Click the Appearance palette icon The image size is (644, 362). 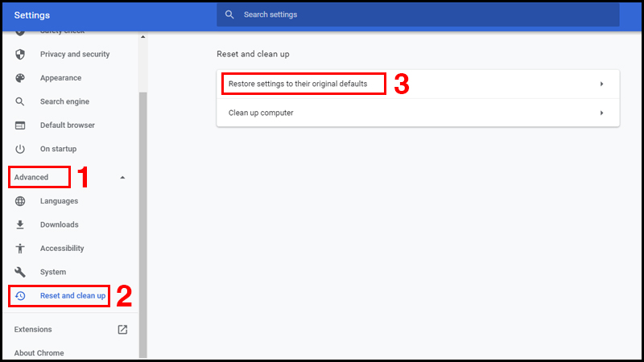(20, 78)
